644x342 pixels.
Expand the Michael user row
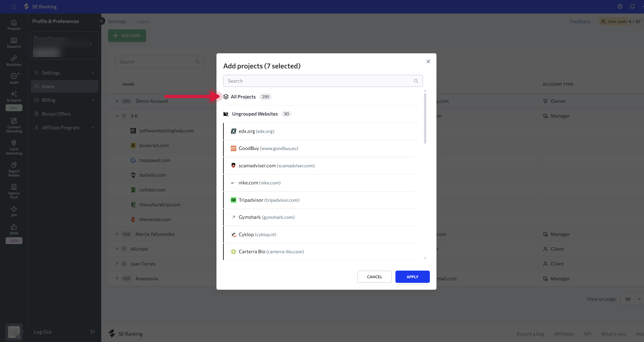pyautogui.click(x=117, y=249)
